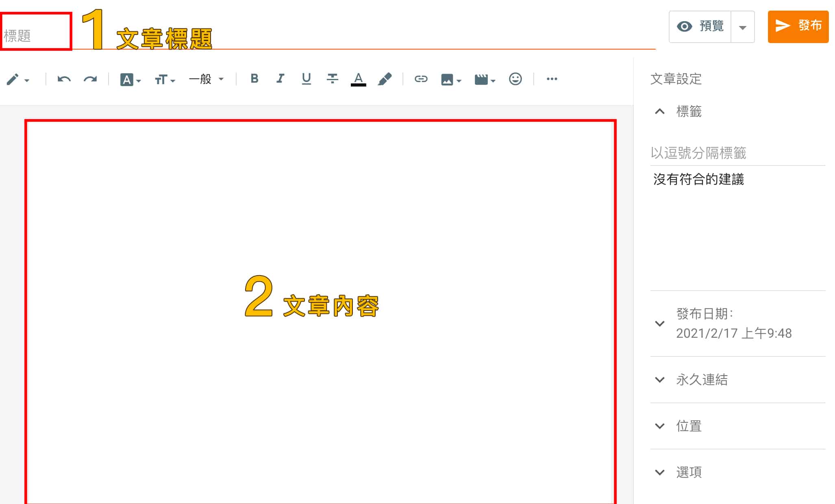This screenshot has height=504, width=835.
Task: Click the 預覽 preview button
Action: (x=700, y=26)
